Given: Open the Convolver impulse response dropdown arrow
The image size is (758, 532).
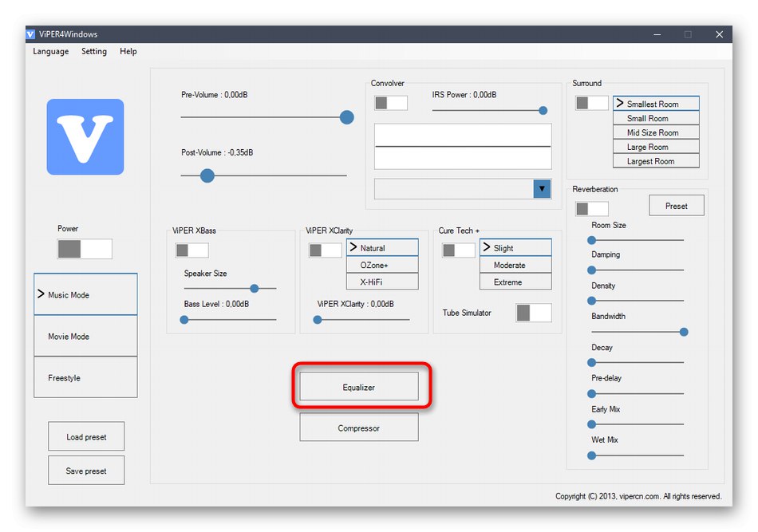Looking at the screenshot, I should pyautogui.click(x=542, y=189).
